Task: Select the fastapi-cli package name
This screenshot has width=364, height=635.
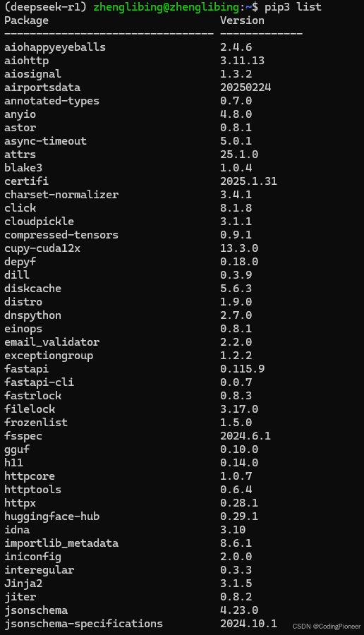Action: tap(39, 382)
